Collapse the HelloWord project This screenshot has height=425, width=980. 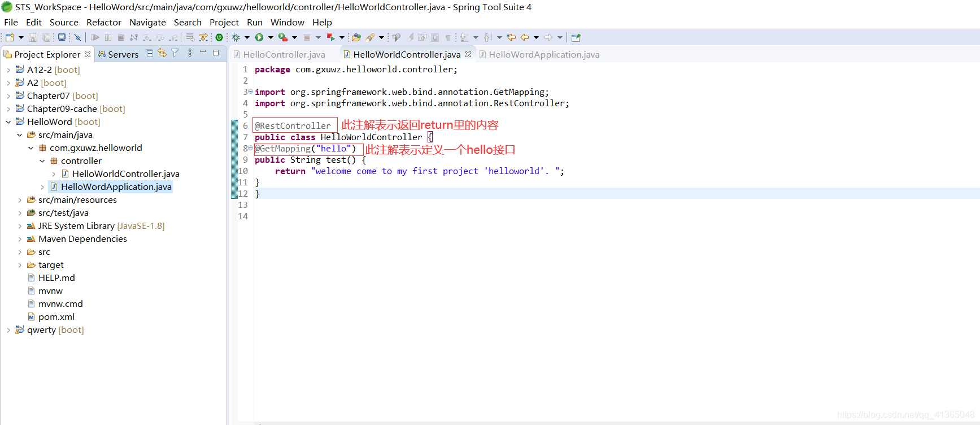pyautogui.click(x=8, y=122)
